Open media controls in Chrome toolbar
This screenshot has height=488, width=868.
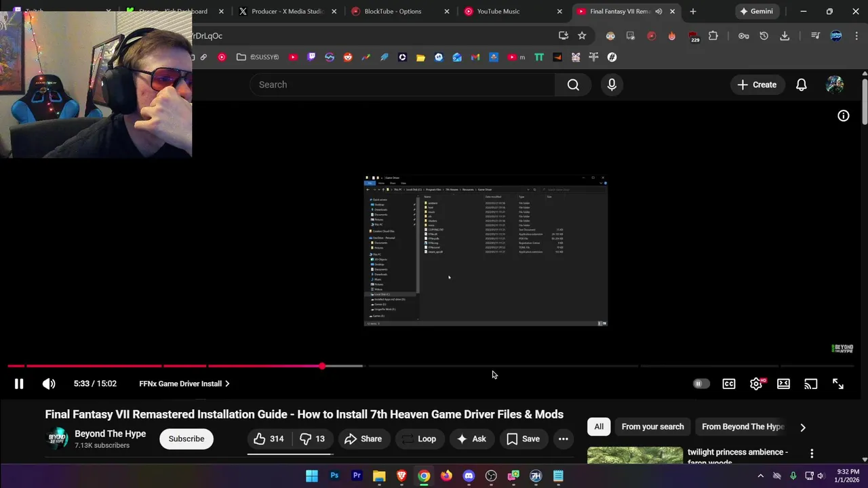pos(816,36)
